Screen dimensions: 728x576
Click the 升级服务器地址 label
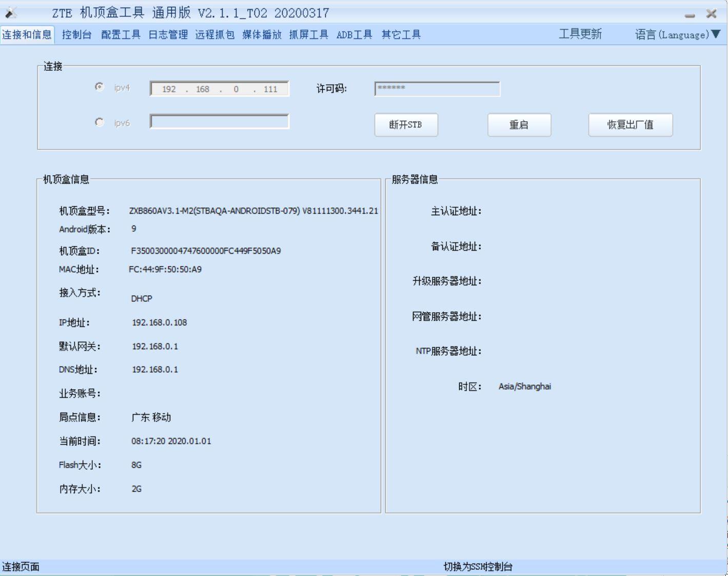pos(447,281)
